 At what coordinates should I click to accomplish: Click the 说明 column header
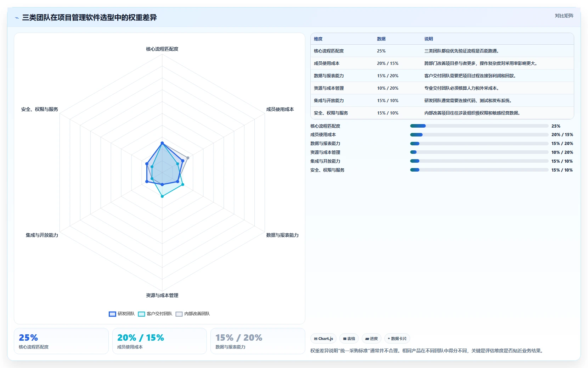point(429,39)
